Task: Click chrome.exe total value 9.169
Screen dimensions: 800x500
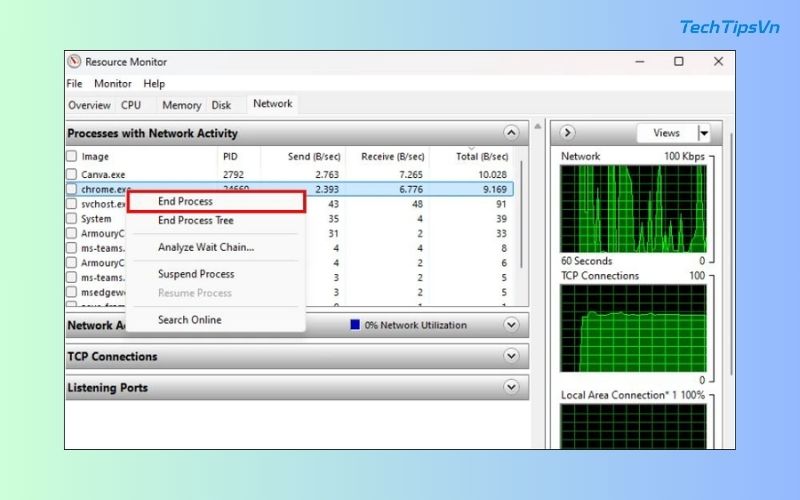Action: [495, 189]
